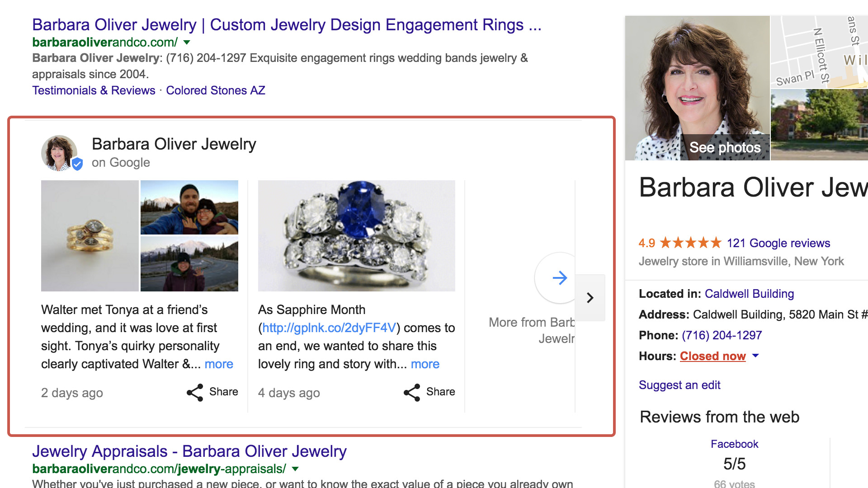Click the five orange rating stars
The height and width of the screenshot is (488, 868).
tap(690, 243)
